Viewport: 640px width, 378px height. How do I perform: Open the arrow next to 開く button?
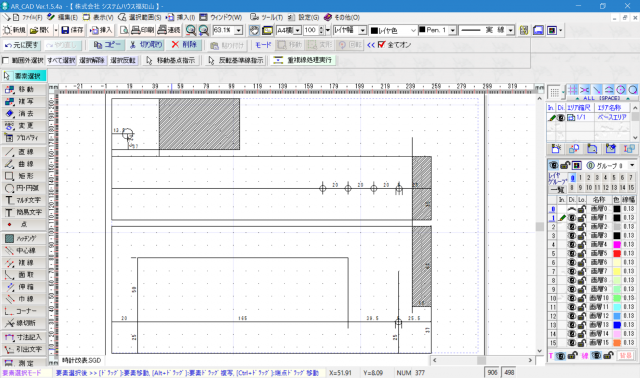point(56,30)
